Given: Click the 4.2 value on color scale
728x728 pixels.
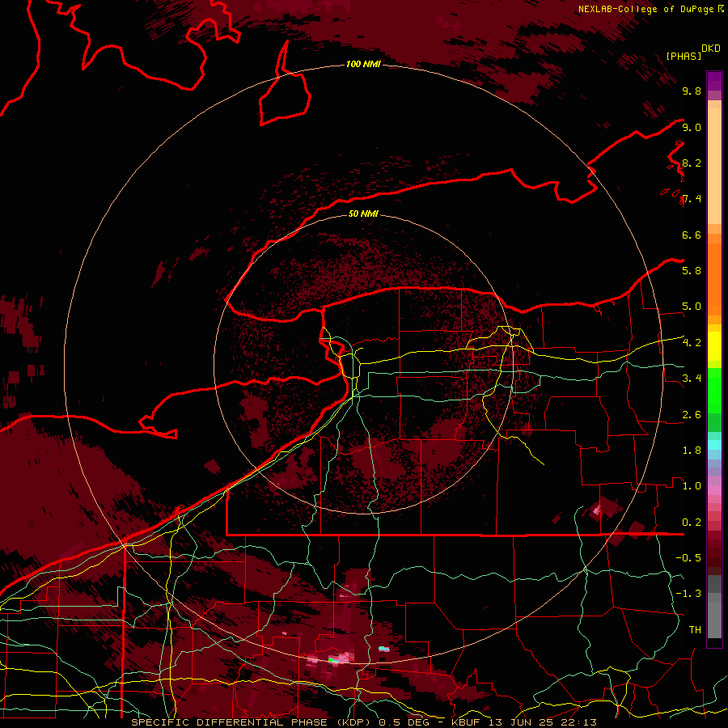Looking at the screenshot, I should click(692, 343).
